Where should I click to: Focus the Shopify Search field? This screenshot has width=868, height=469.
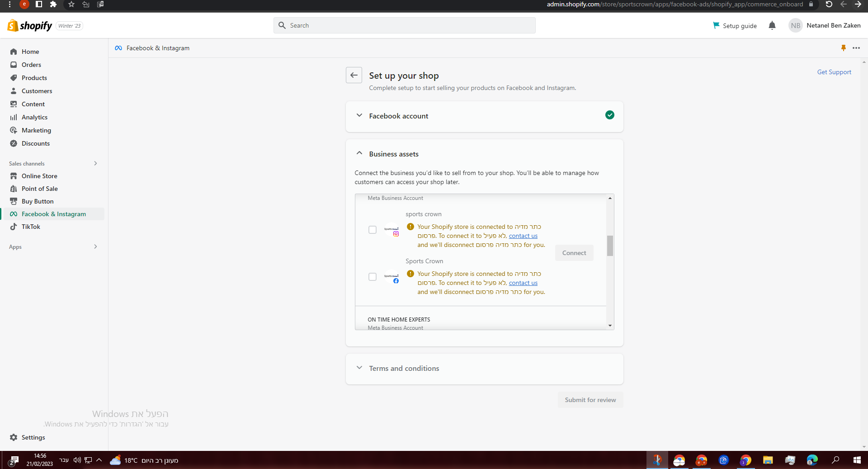click(x=405, y=25)
